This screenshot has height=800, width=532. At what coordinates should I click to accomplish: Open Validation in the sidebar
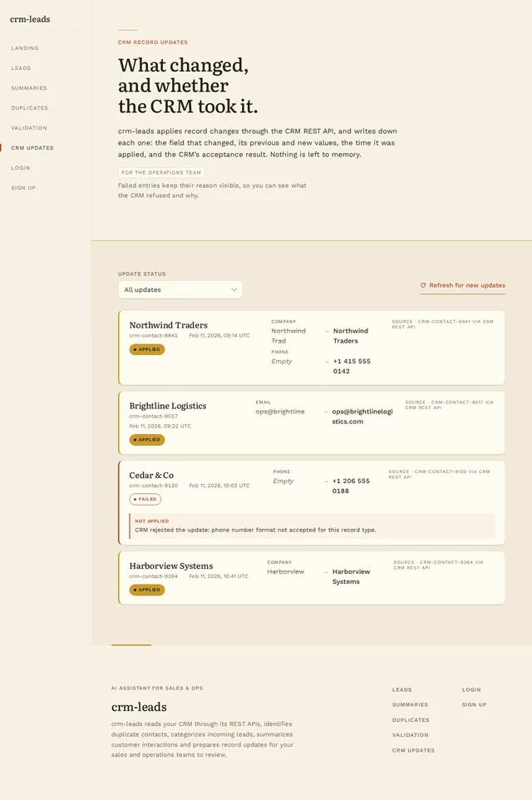(x=29, y=127)
